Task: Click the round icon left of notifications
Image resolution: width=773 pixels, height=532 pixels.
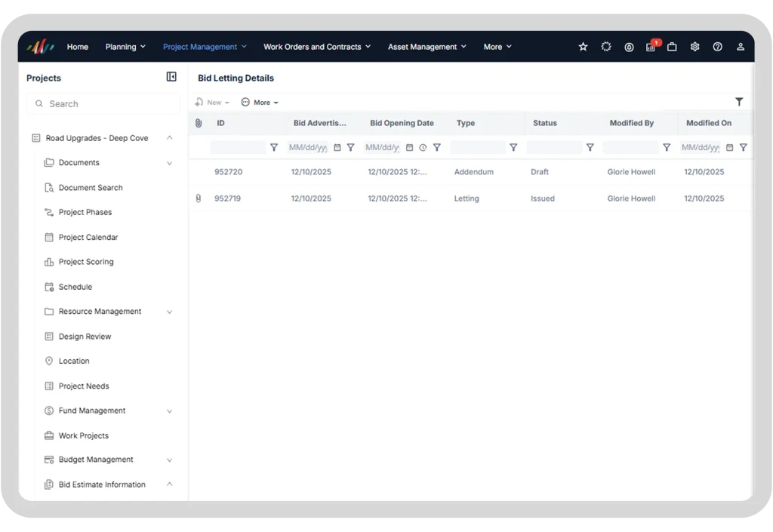Action: (629, 48)
